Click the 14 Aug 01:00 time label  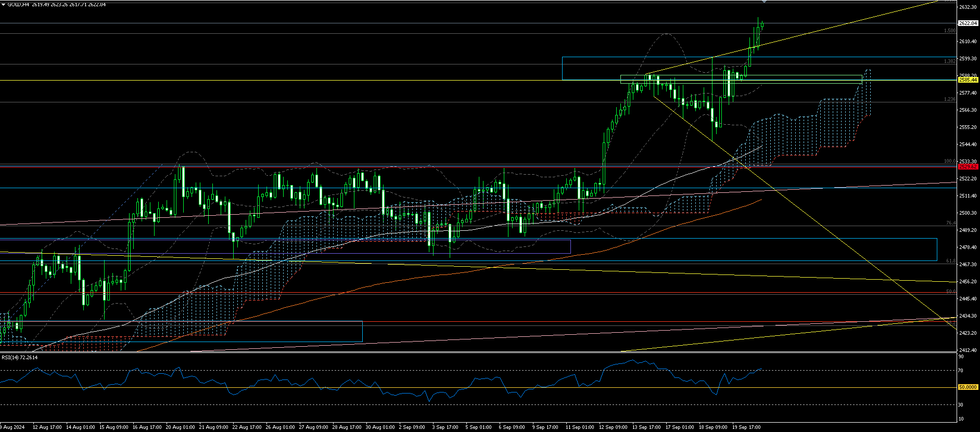point(80,427)
